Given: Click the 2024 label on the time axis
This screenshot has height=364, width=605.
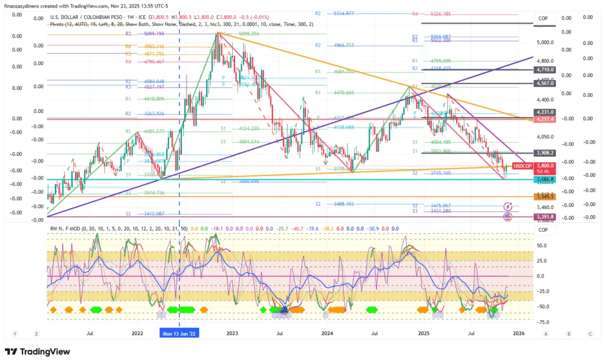Looking at the screenshot, I should (x=327, y=333).
